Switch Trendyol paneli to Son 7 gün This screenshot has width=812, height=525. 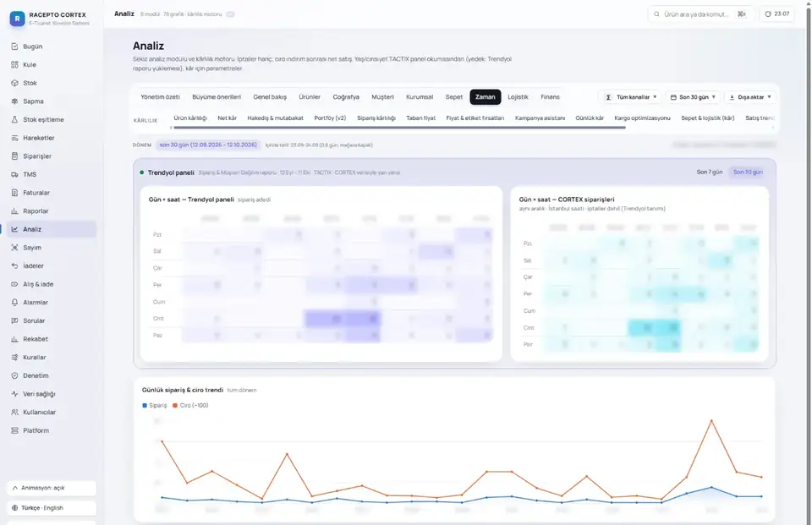709,172
